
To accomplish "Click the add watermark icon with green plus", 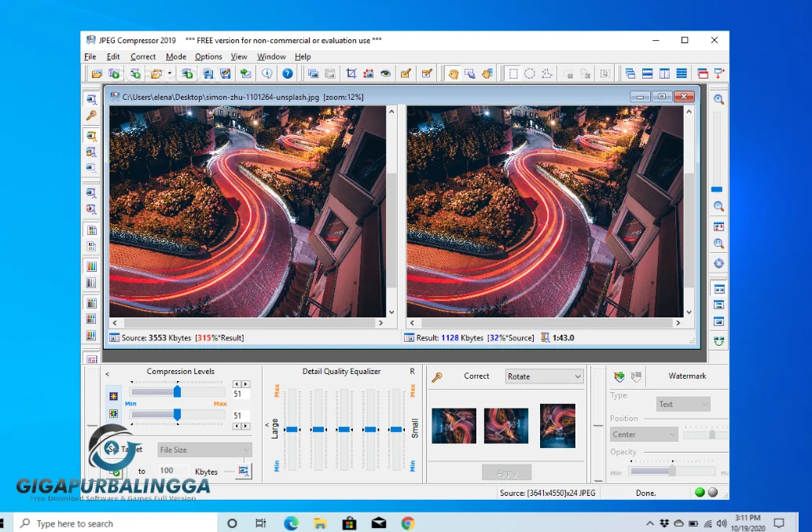I will pyautogui.click(x=619, y=376).
